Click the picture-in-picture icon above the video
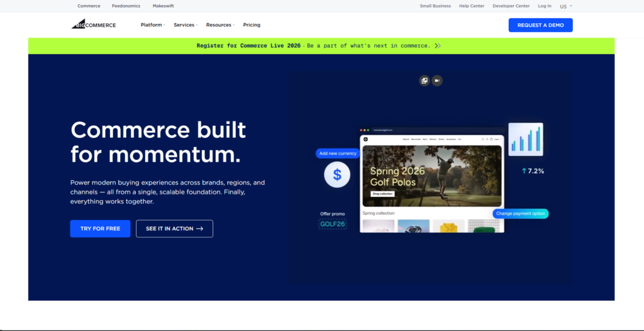The width and height of the screenshot is (644, 331). (425, 81)
